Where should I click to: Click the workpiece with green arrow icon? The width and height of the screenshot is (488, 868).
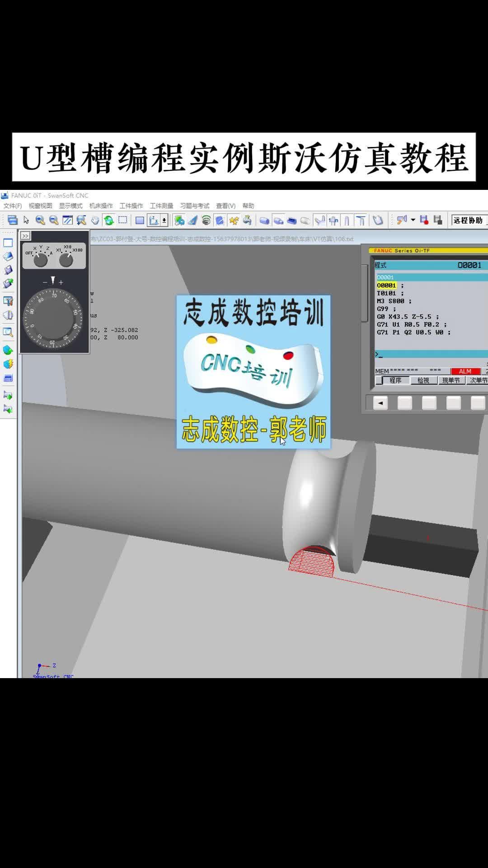(8, 350)
